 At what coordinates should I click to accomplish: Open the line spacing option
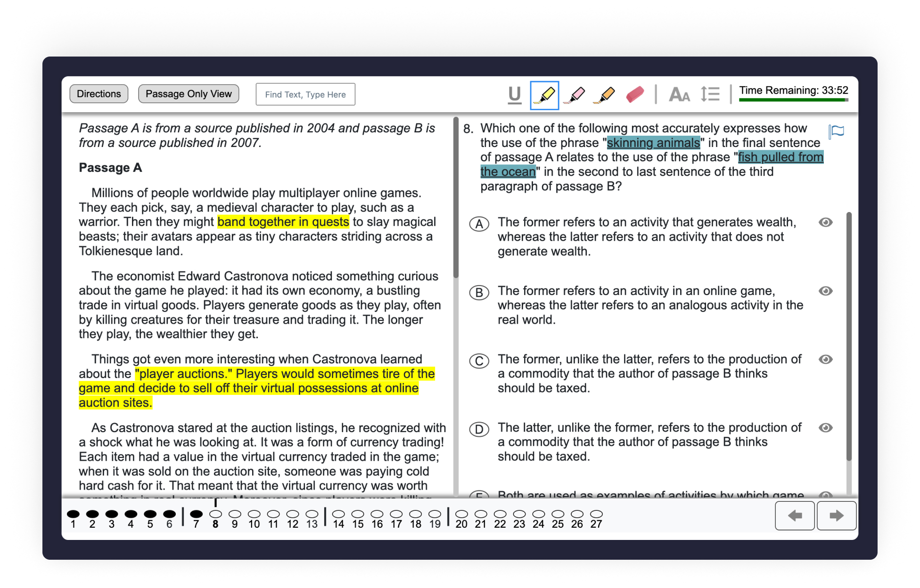pyautogui.click(x=710, y=95)
